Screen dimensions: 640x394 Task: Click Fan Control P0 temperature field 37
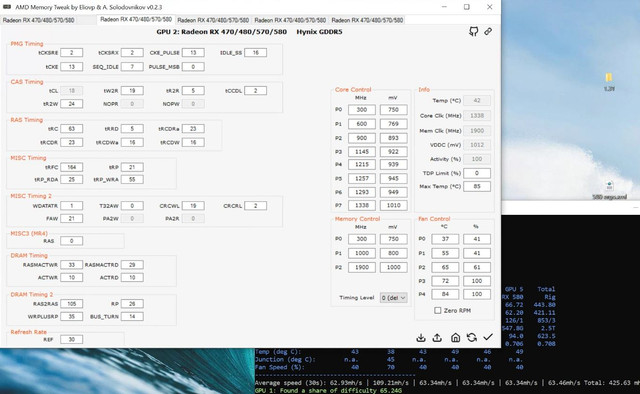445,239
